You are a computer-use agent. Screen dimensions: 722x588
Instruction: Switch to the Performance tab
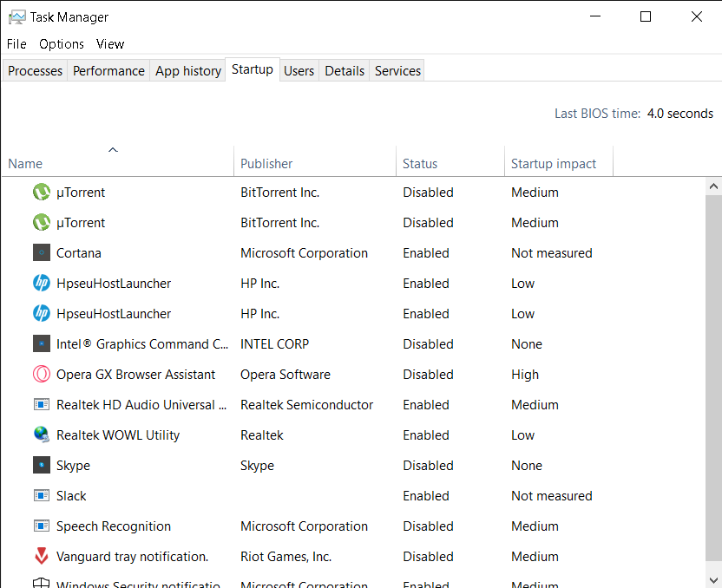pyautogui.click(x=108, y=71)
